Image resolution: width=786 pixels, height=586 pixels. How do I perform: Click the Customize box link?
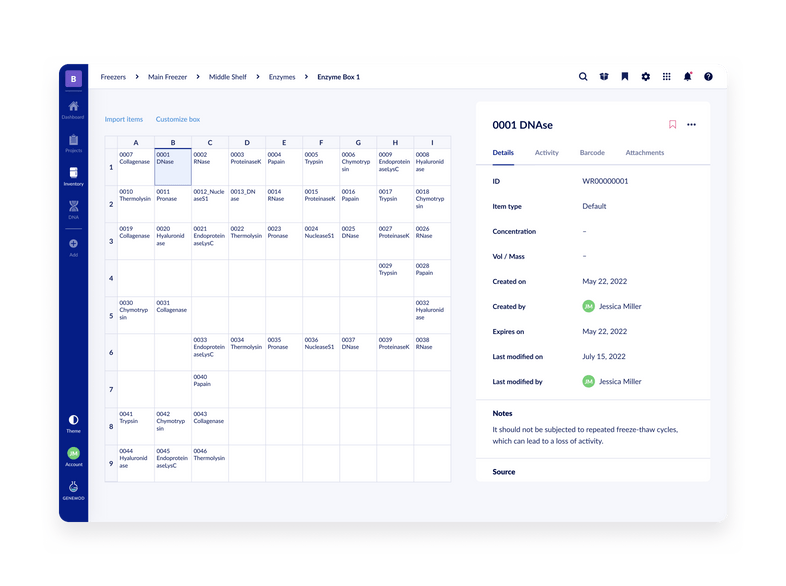178,119
